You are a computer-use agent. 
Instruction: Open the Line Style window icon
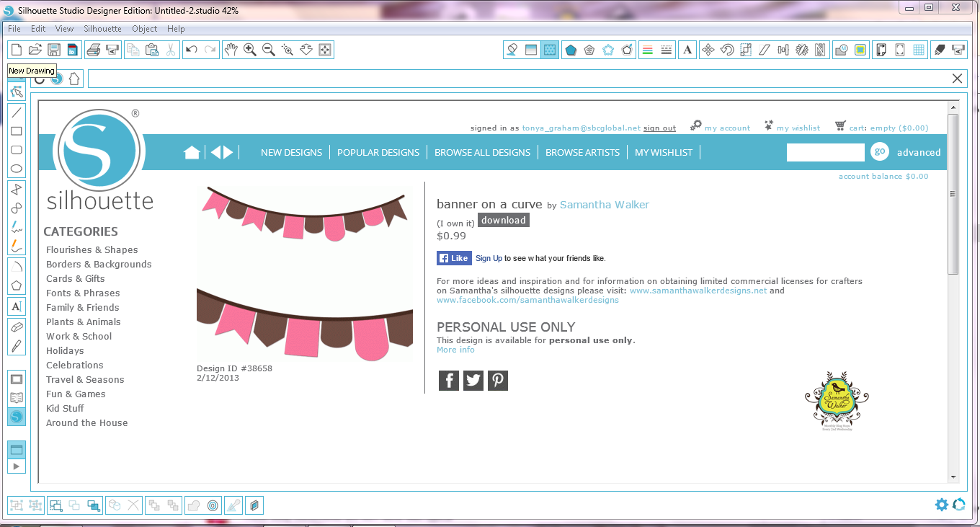pyautogui.click(x=666, y=50)
